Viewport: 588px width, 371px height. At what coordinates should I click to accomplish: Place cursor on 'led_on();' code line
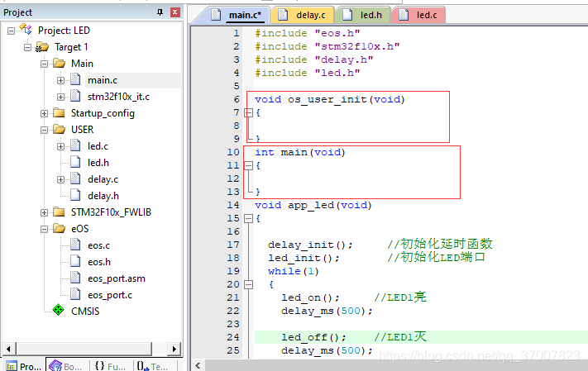click(310, 297)
